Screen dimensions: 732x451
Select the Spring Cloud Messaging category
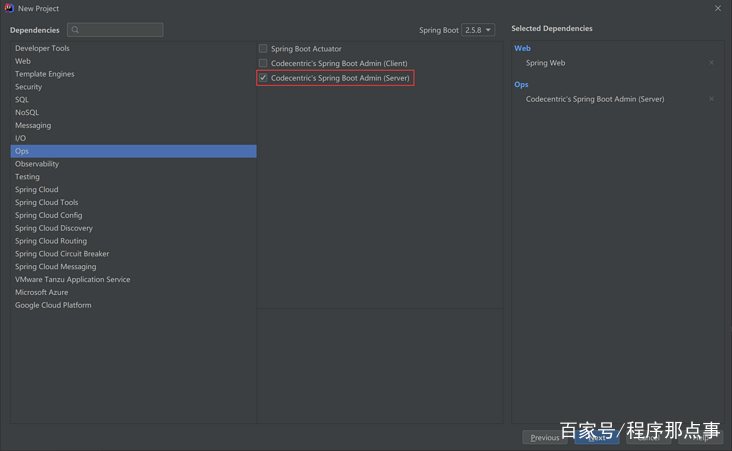[134, 267]
